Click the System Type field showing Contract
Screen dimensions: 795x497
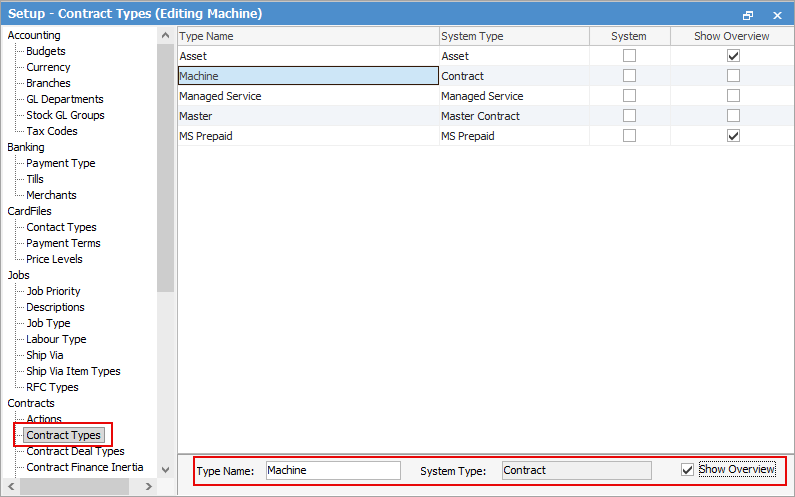click(x=576, y=470)
